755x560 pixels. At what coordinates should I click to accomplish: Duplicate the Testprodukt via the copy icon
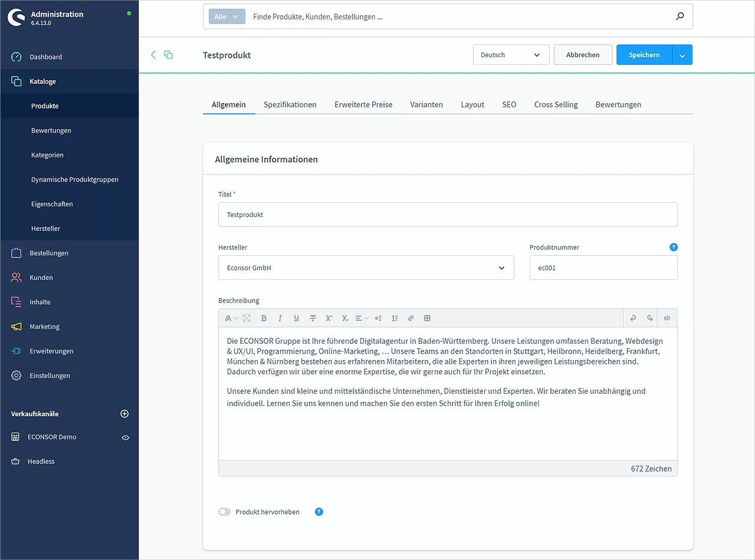click(169, 54)
